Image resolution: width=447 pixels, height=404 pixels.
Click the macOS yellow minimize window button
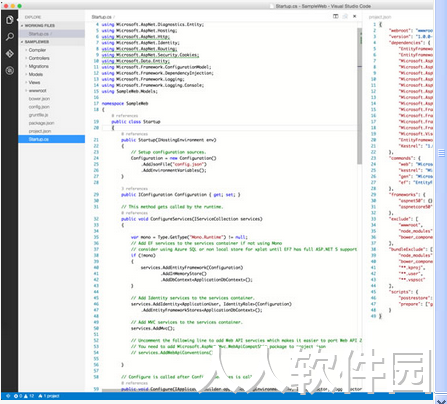pos(13,6)
